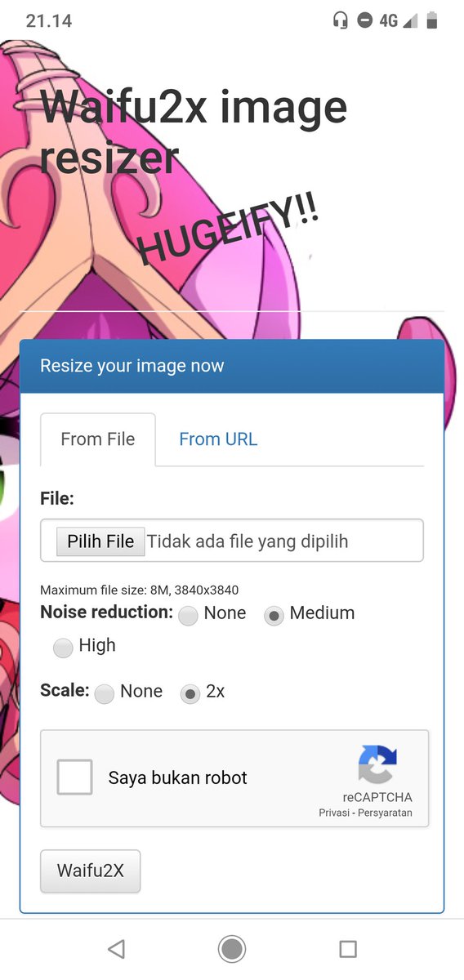This screenshot has width=464, height=980.
Task: Click the reCAPTCHA logo
Action: pos(377,764)
